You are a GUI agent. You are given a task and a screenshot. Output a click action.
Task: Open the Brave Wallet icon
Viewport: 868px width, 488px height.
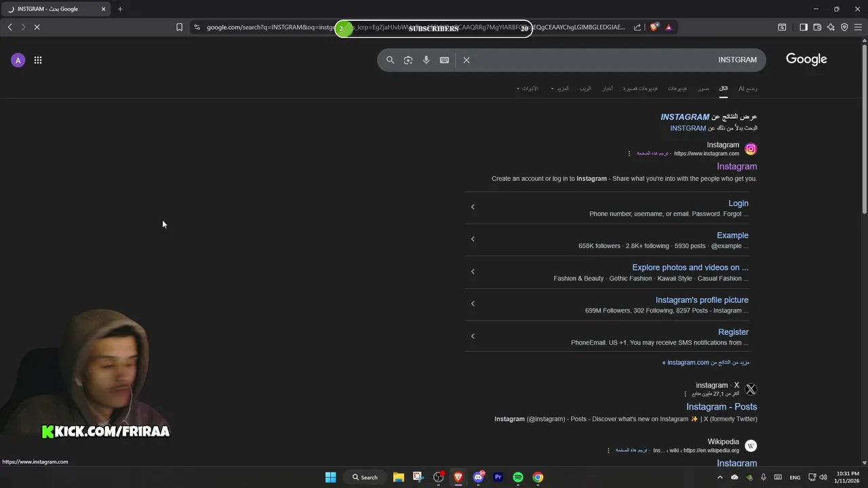817,27
